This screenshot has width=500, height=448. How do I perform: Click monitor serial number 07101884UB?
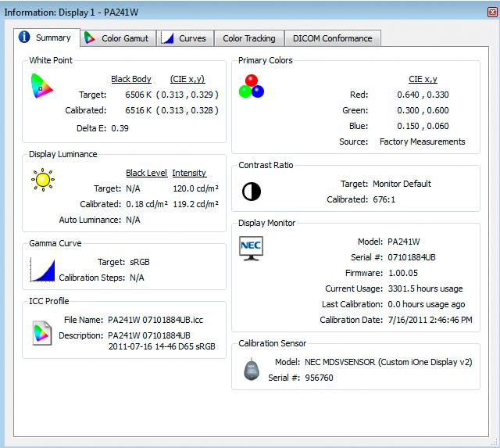click(x=412, y=257)
